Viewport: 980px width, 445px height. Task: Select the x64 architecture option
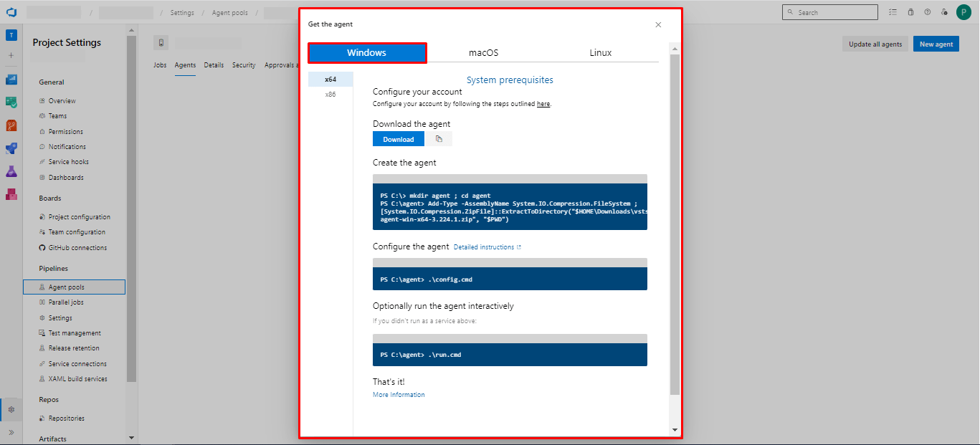330,79
